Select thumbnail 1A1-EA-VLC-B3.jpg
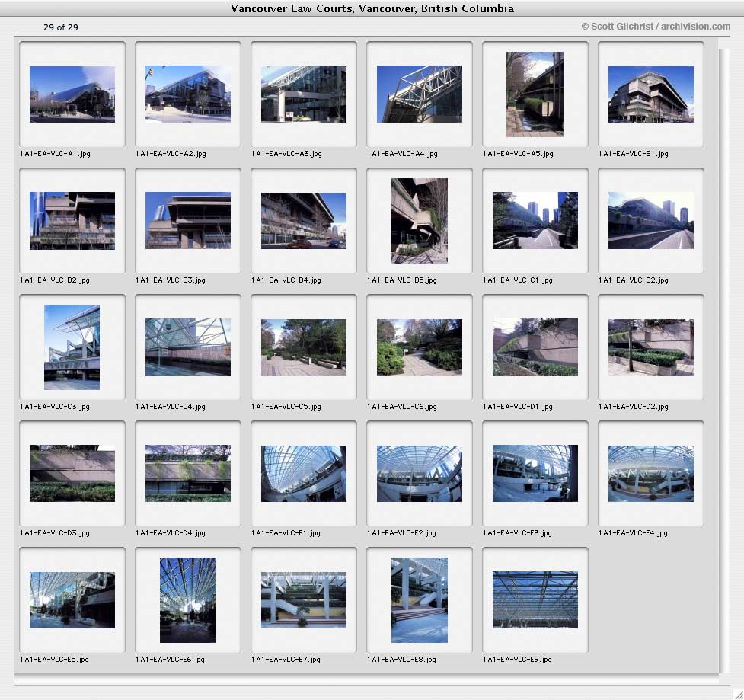744x700 pixels. tap(188, 221)
